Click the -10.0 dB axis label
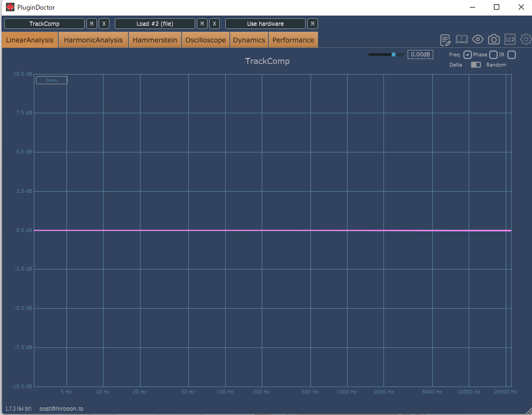 coord(22,387)
